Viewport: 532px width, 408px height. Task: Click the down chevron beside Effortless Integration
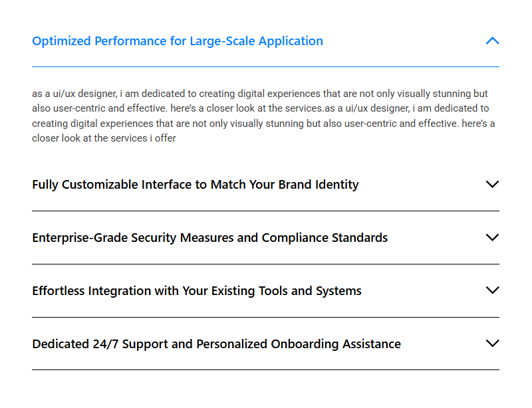pyautogui.click(x=492, y=290)
